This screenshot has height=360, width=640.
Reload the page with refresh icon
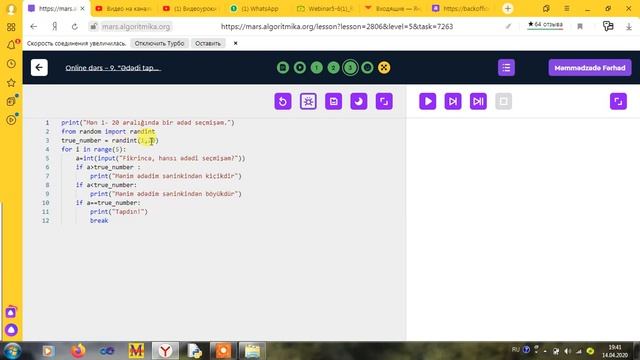[x=74, y=27]
